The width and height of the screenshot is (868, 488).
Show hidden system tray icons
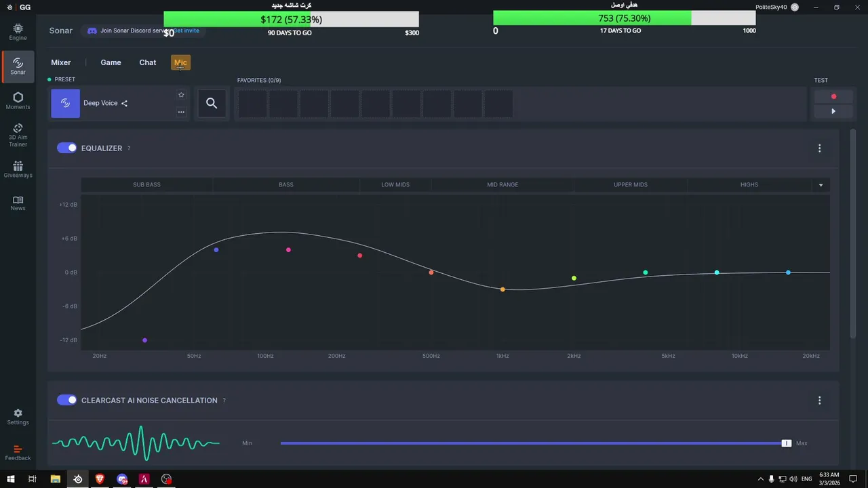(760, 479)
